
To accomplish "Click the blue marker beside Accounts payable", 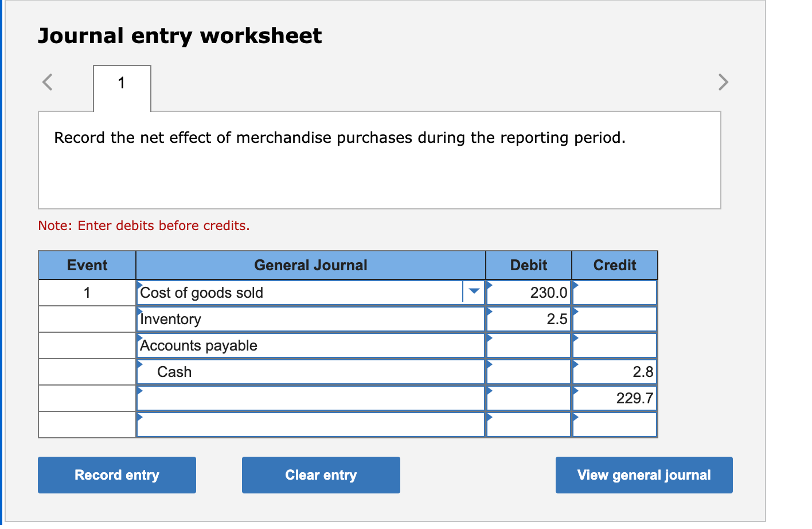I will [138, 339].
